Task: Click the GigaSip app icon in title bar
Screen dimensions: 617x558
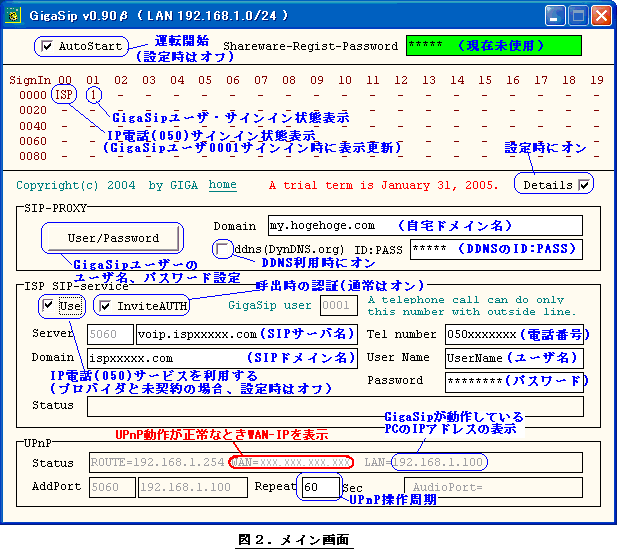Action: click(14, 16)
